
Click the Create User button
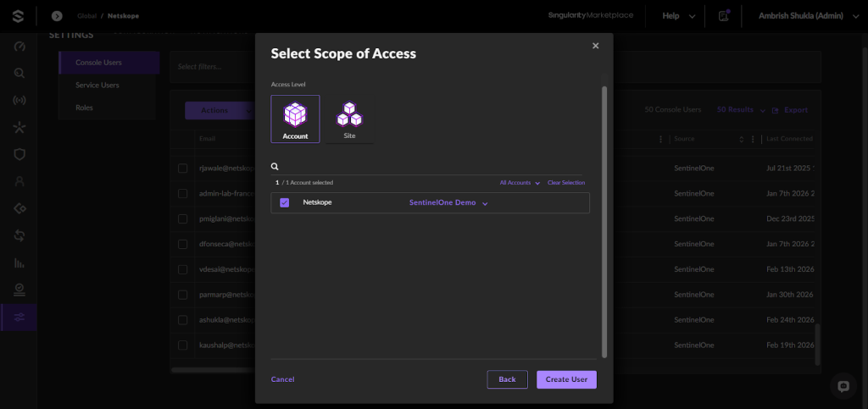click(566, 379)
